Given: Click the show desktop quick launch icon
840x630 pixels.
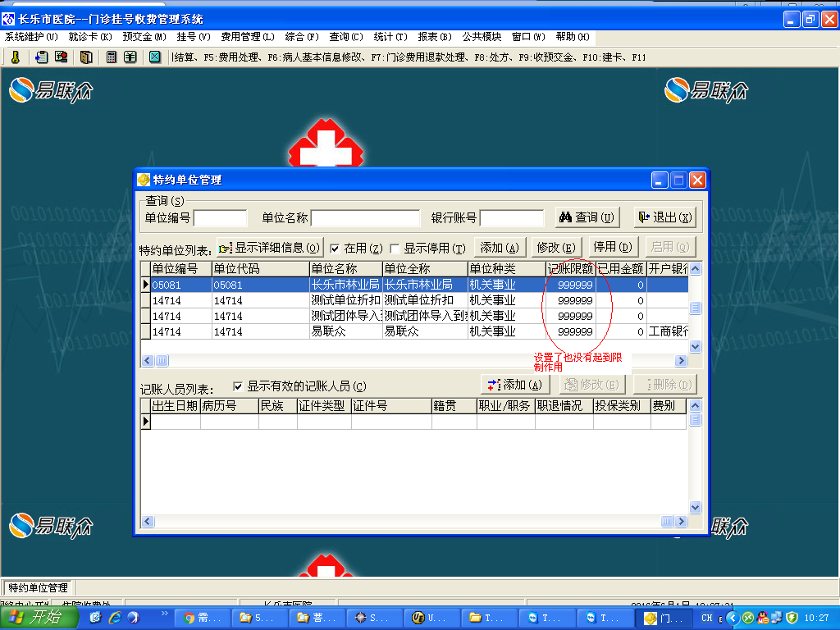Looking at the screenshot, I should [95, 618].
